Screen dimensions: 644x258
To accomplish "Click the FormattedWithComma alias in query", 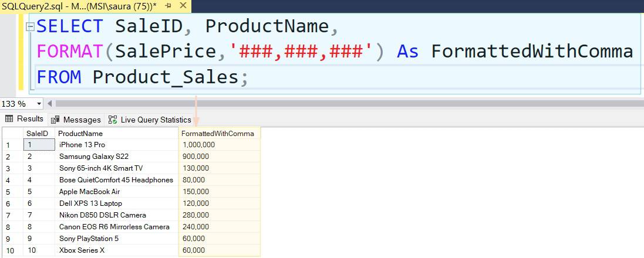I will (x=532, y=52).
